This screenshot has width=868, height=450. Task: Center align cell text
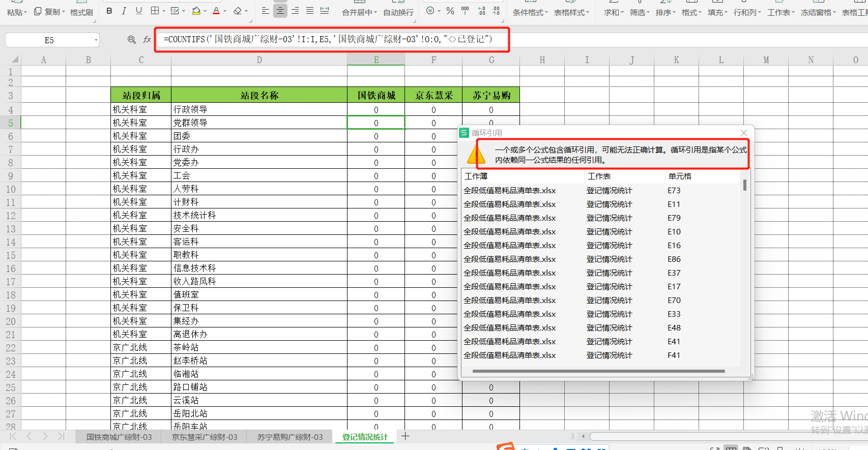(x=280, y=11)
